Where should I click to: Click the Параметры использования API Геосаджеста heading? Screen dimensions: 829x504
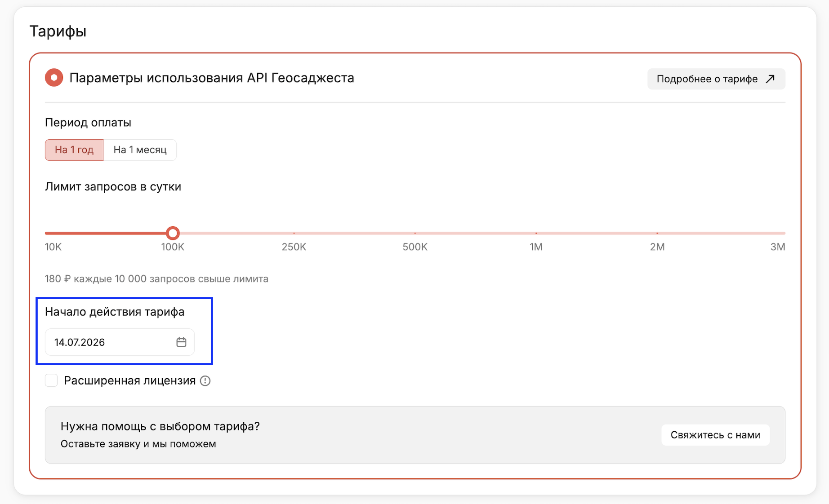(212, 78)
